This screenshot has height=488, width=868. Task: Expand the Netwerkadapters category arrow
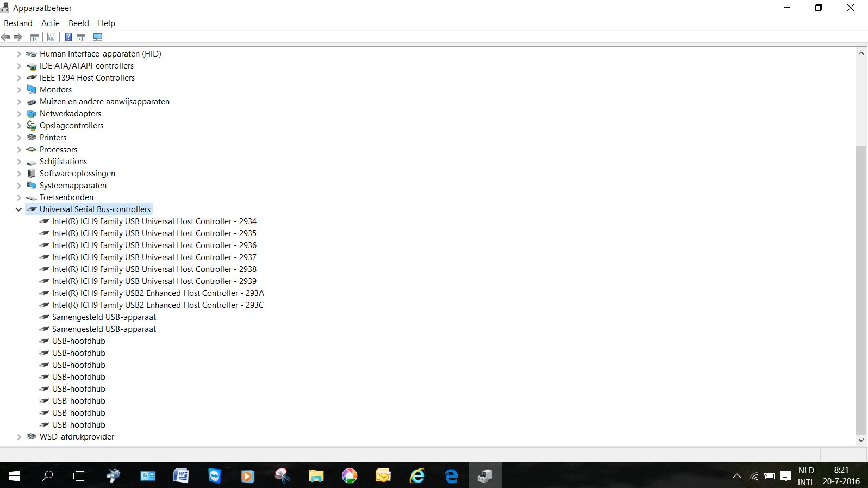pyautogui.click(x=19, y=114)
